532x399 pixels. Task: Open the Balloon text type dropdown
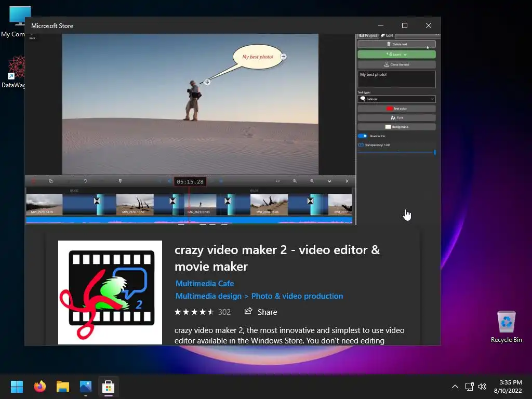coord(396,99)
